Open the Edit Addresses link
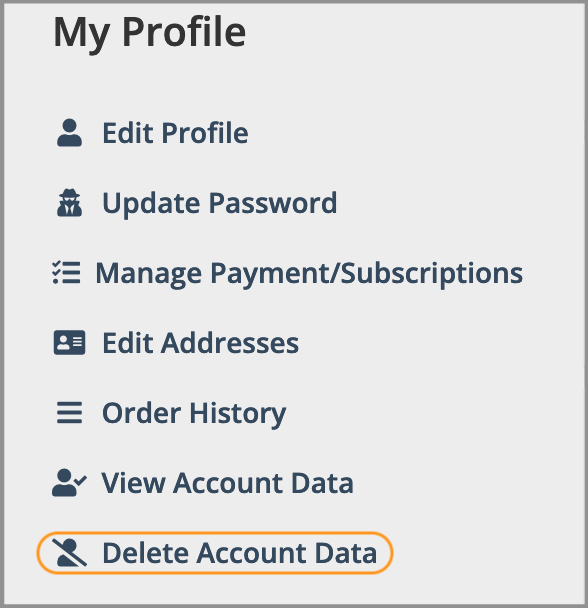The width and height of the screenshot is (588, 608). [200, 343]
